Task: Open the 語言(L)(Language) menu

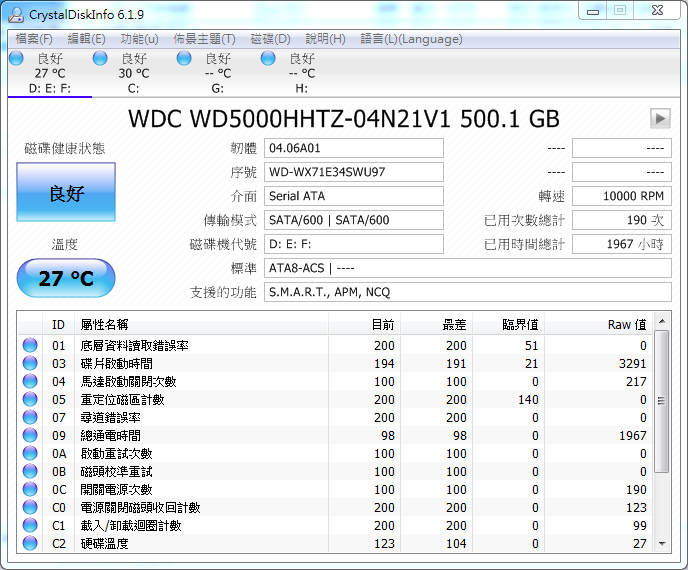Action: coord(411,39)
